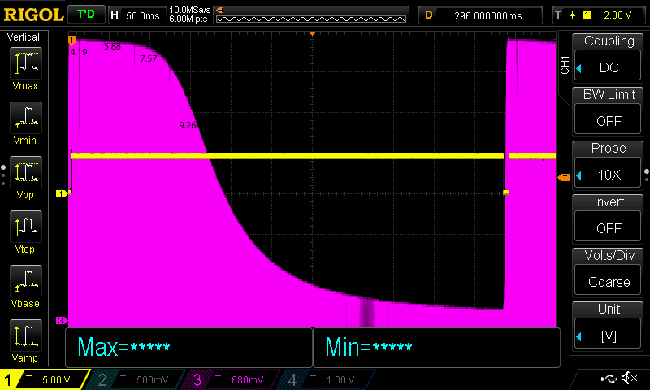Image resolution: width=650 pixels, height=390 pixels.
Task: Click the horizontal timebase H readout
Action: click(x=136, y=15)
